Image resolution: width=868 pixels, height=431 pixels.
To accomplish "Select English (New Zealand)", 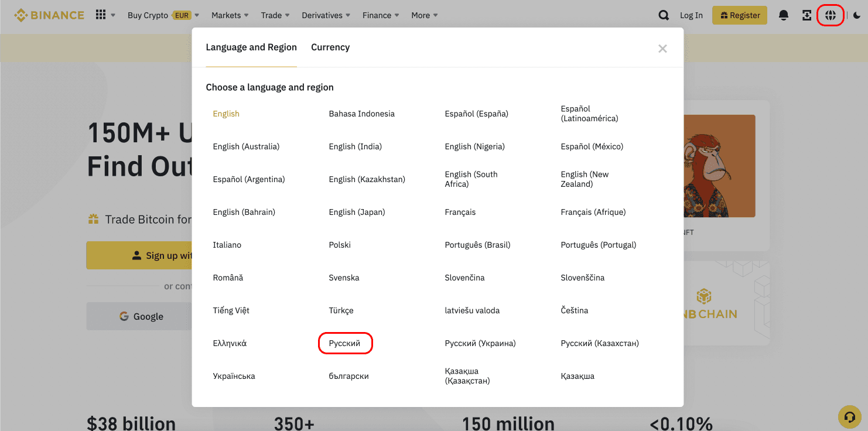I will 585,179.
